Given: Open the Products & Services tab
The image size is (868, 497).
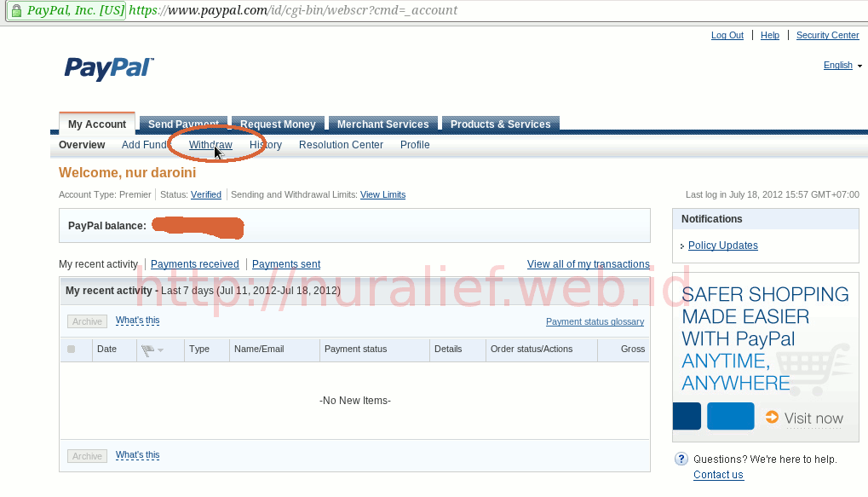Looking at the screenshot, I should (x=500, y=124).
